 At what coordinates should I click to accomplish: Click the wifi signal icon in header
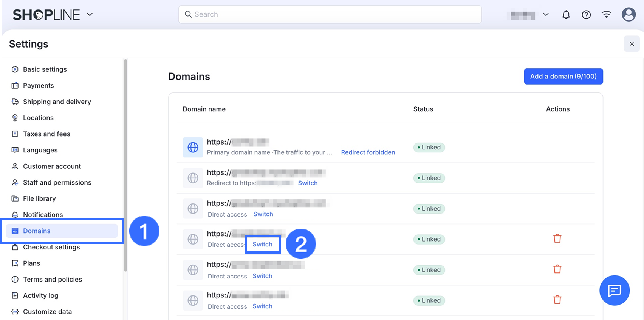click(x=607, y=15)
